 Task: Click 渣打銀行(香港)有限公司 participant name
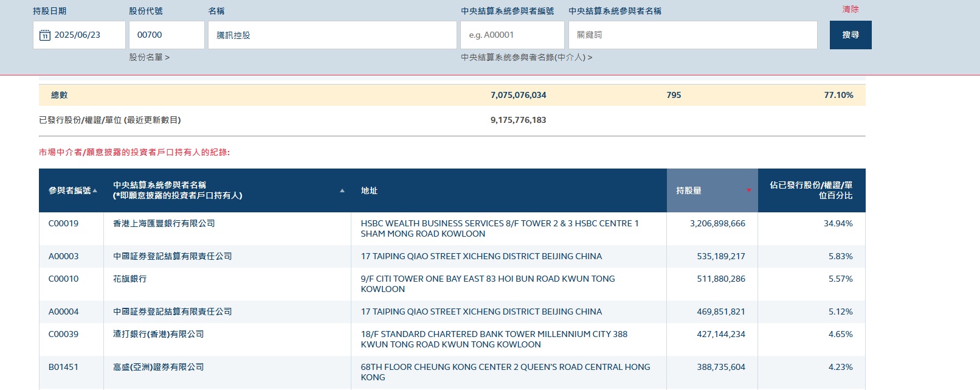click(158, 334)
